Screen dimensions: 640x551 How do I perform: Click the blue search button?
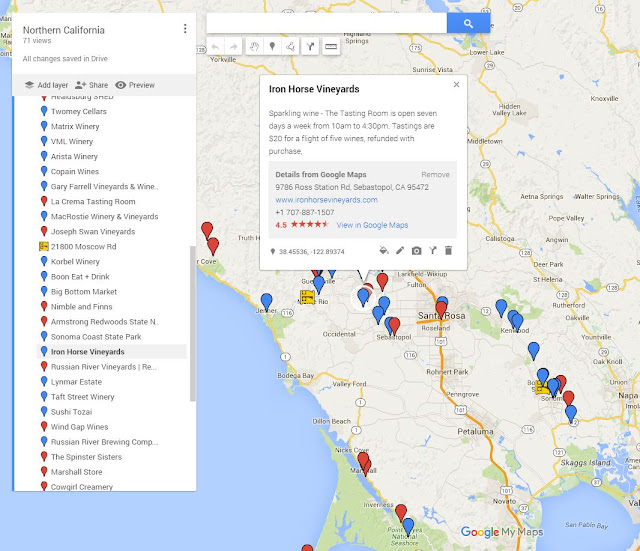468,24
